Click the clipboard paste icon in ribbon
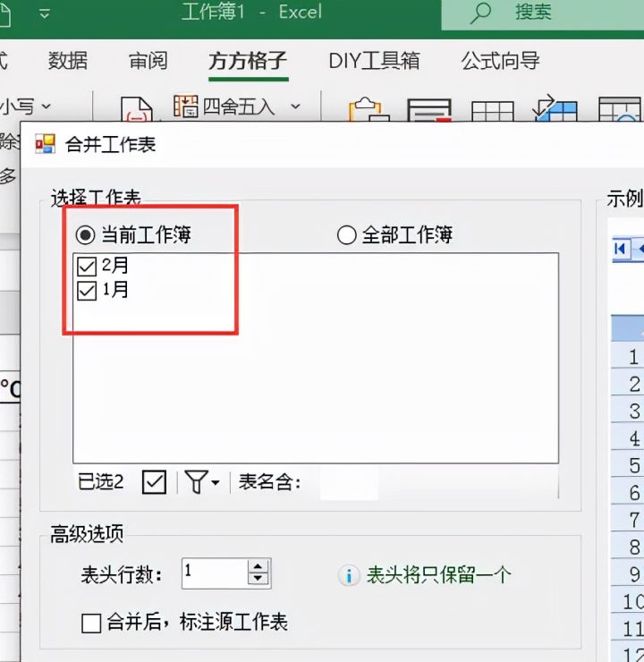The height and width of the screenshot is (662, 644). [x=368, y=109]
